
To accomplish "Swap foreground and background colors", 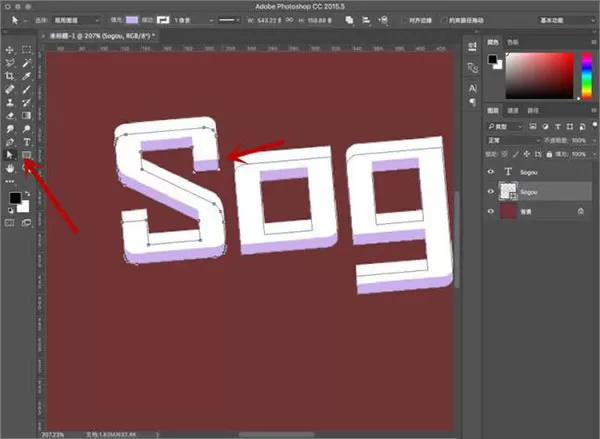I will [x=27, y=193].
